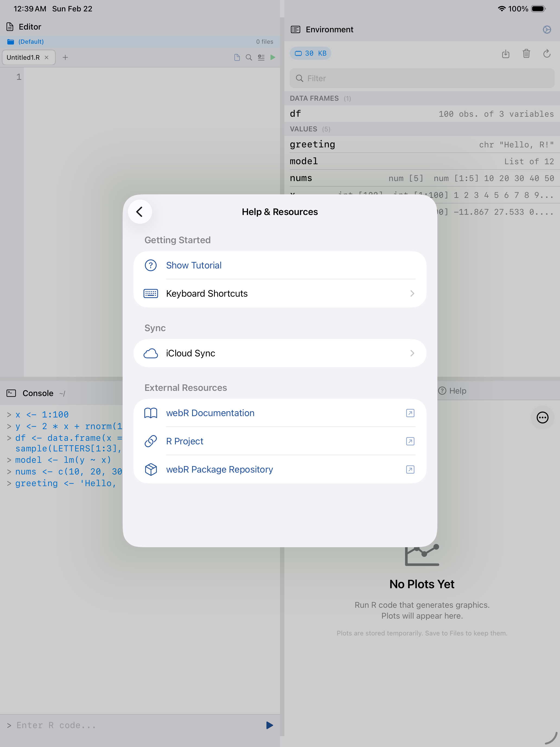Create a new file using the document icon
The width and height of the screenshot is (560, 747).
(x=237, y=58)
